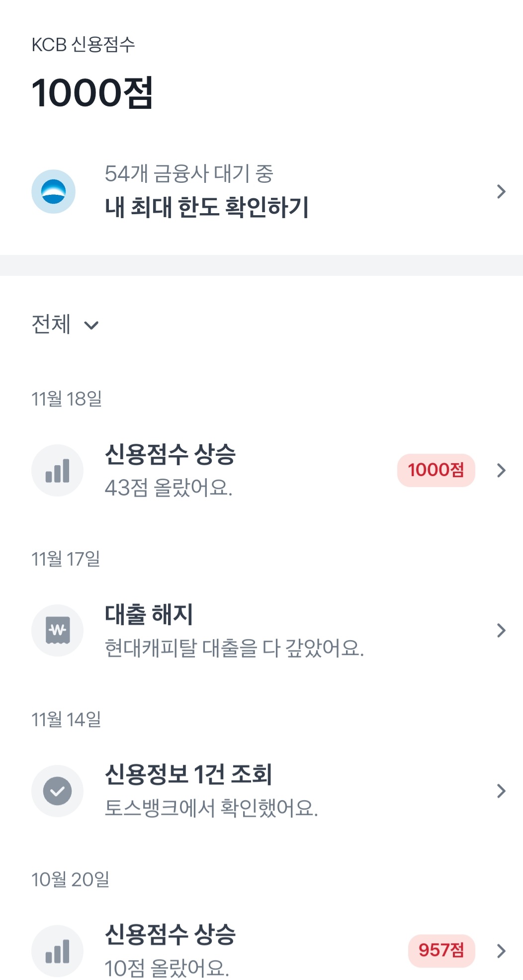This screenshot has width=523, height=980.
Task: Expand the 신용정보 1건 조회 arrow
Action: click(x=501, y=791)
